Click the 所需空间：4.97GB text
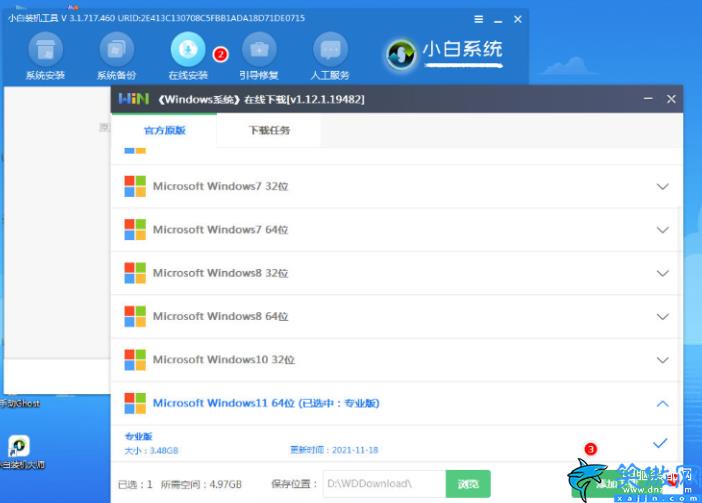The width and height of the screenshot is (702, 503). pyautogui.click(x=201, y=484)
